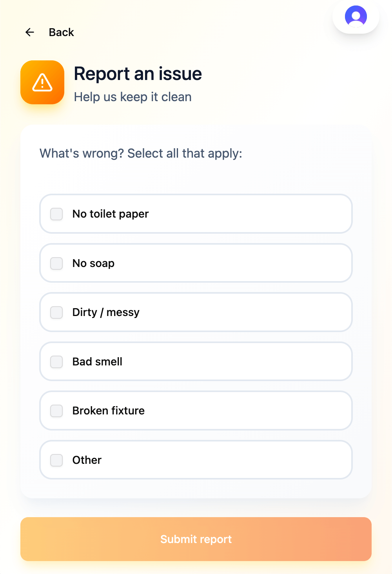The width and height of the screenshot is (392, 574).
Task: Select the Bad smell checkbox
Action: pos(56,362)
